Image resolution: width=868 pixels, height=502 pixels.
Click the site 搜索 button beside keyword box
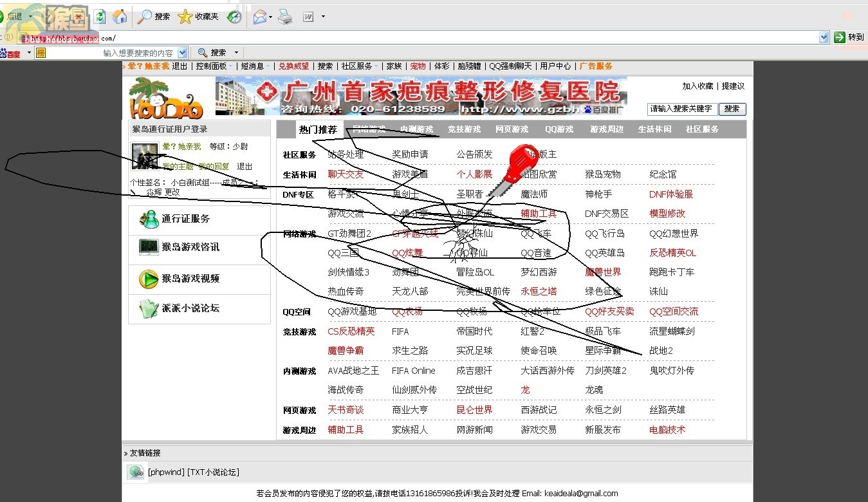click(732, 109)
